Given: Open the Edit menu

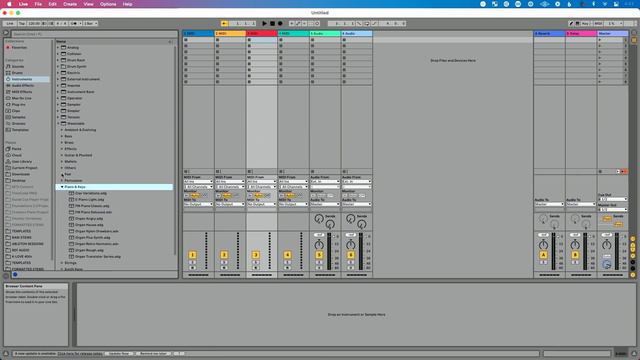Looking at the screenshot, I should [53, 4].
